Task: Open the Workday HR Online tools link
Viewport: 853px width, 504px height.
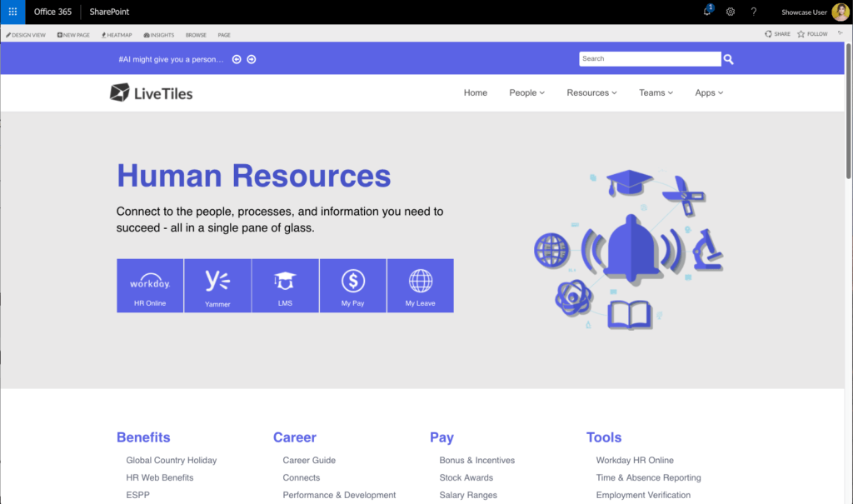Action: [x=635, y=461]
